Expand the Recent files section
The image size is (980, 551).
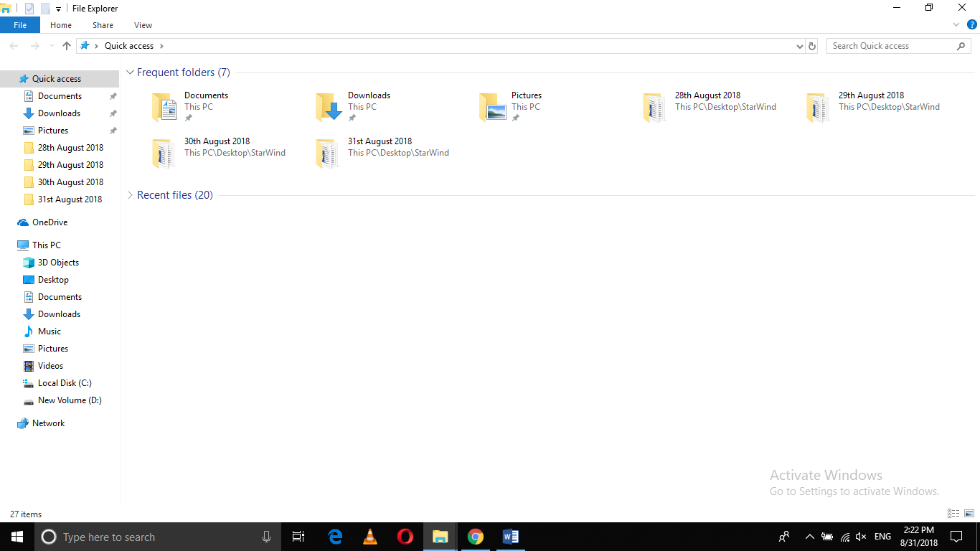point(130,194)
